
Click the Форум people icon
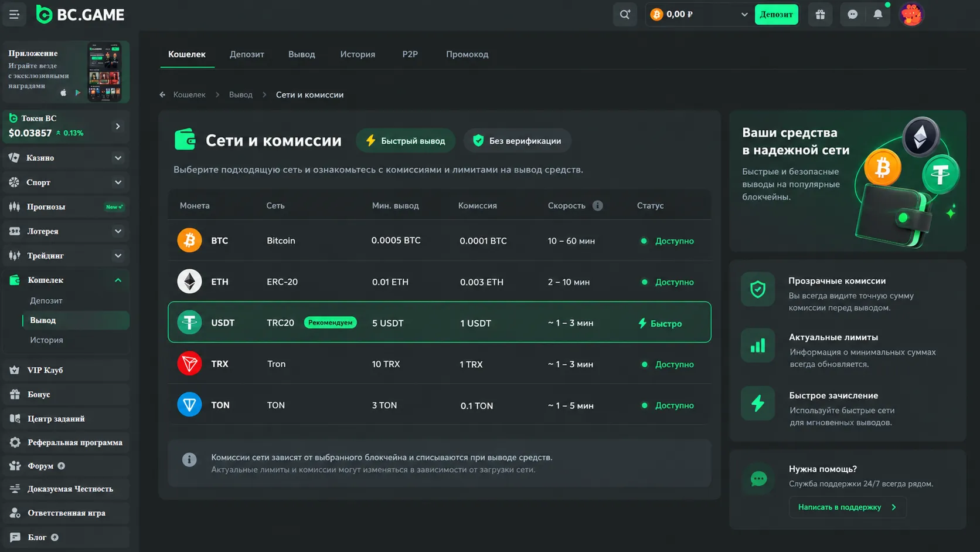15,466
